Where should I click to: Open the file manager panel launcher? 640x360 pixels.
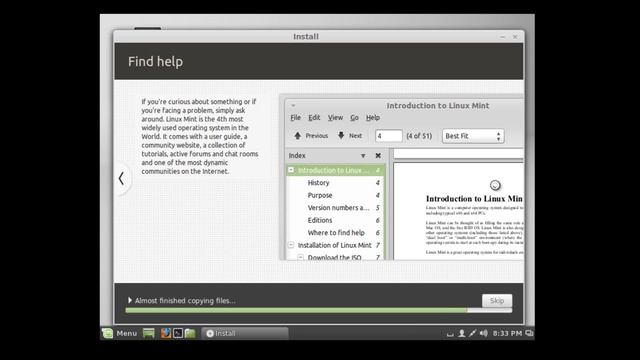pyautogui.click(x=190, y=333)
